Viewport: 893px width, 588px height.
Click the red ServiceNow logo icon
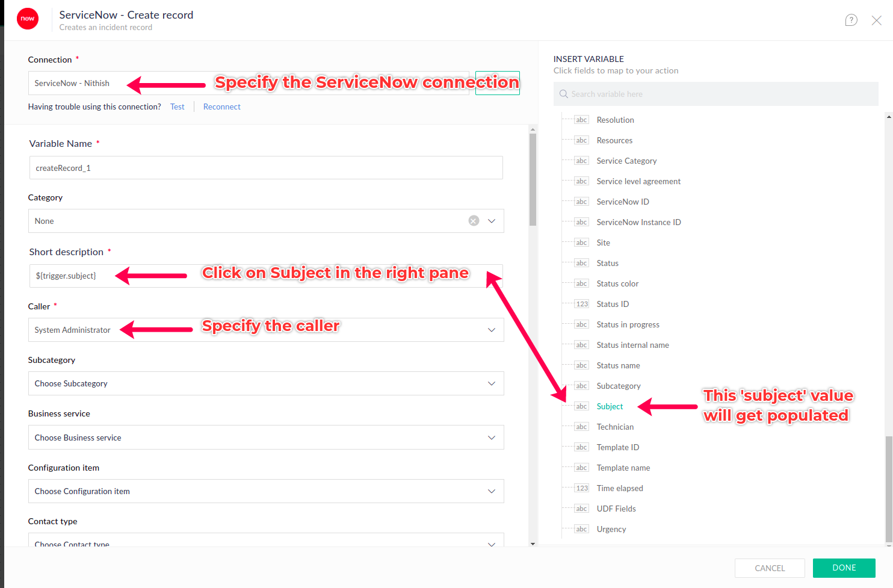point(28,19)
